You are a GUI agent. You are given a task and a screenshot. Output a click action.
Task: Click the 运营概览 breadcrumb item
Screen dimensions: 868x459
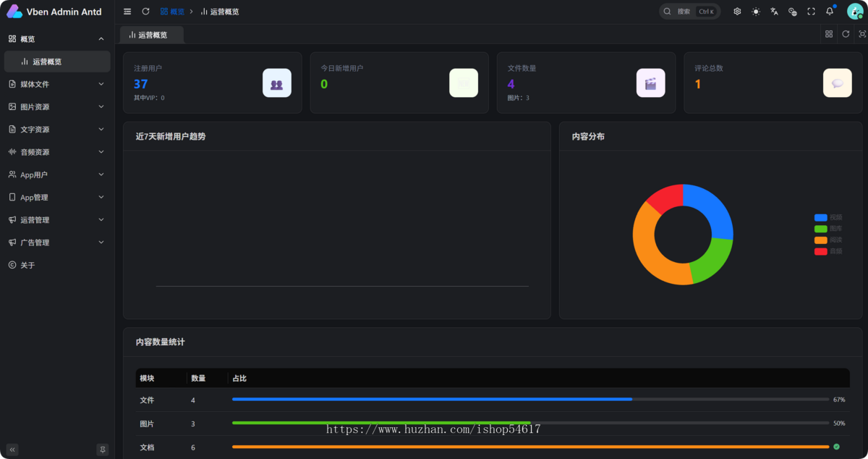coord(220,12)
